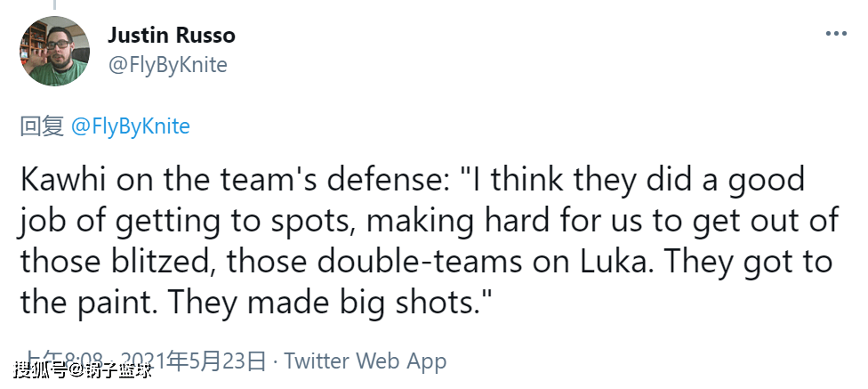This screenshot has height=389, width=868.
Task: Click the @FlyByKnite mention after 回复
Action: 129,126
